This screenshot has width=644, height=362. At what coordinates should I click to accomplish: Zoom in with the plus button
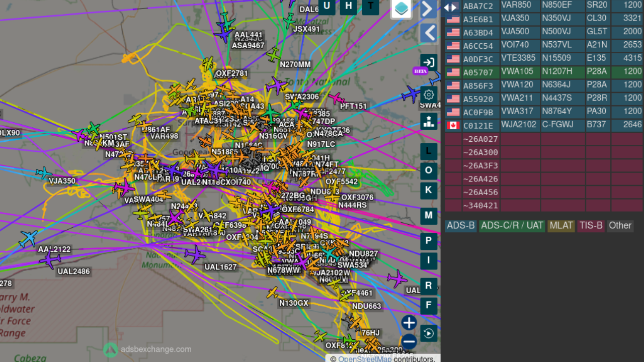click(409, 323)
